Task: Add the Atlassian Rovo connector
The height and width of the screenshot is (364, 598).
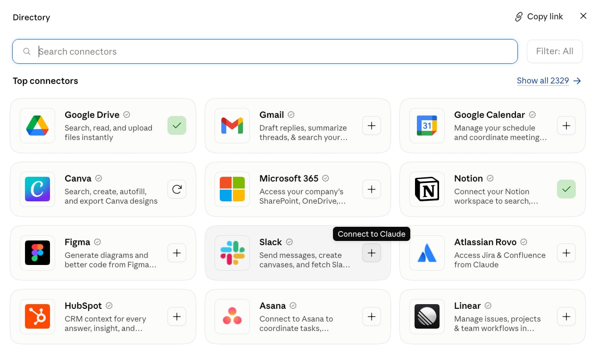Action: pyautogui.click(x=566, y=253)
